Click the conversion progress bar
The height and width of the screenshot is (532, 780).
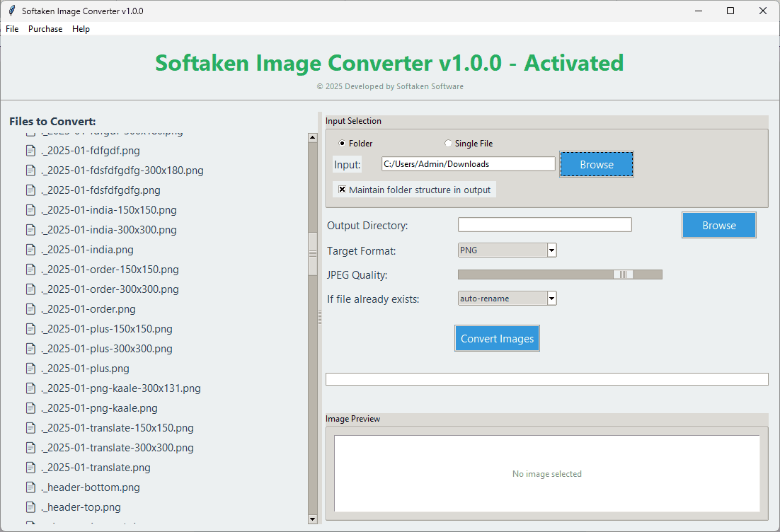click(x=546, y=379)
